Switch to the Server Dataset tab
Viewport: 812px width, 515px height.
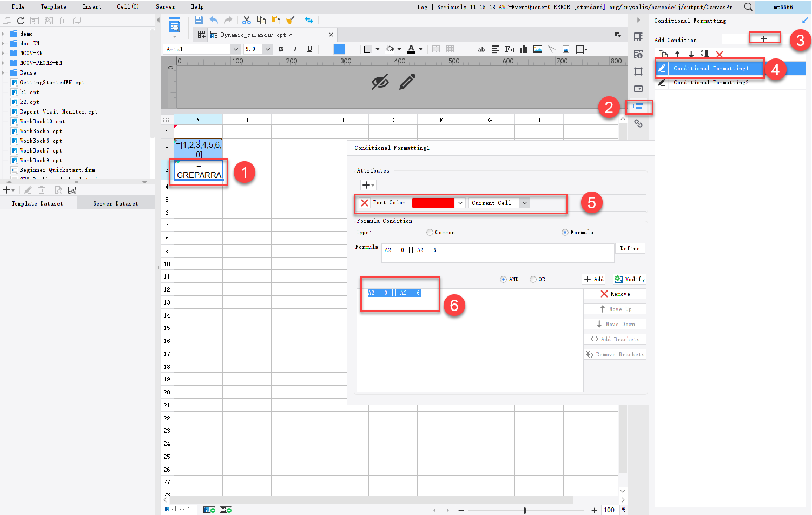click(116, 203)
